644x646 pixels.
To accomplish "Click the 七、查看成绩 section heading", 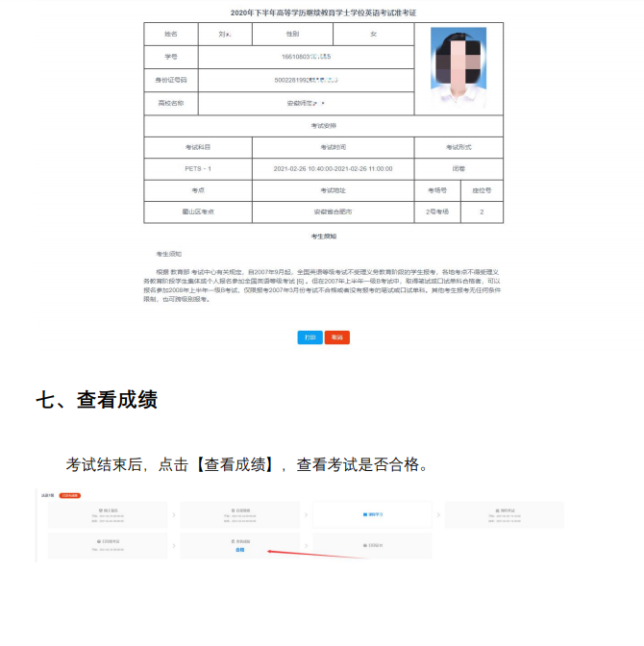I will [x=96, y=400].
